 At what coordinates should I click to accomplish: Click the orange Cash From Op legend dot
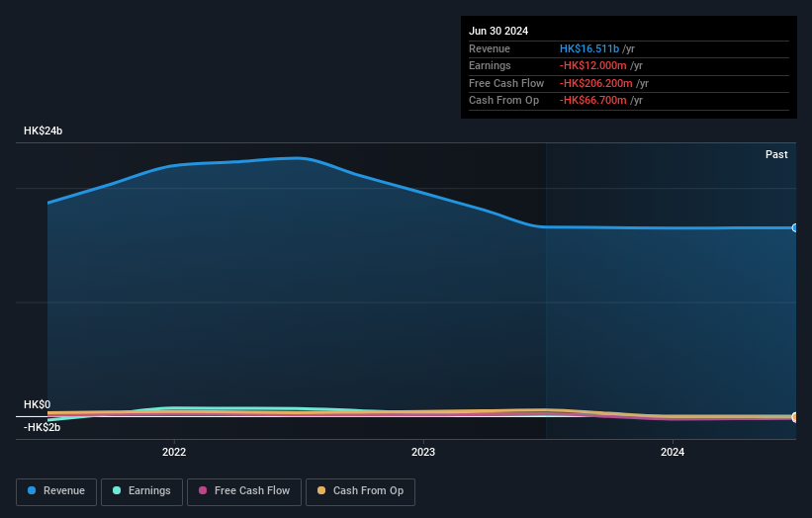(x=321, y=490)
